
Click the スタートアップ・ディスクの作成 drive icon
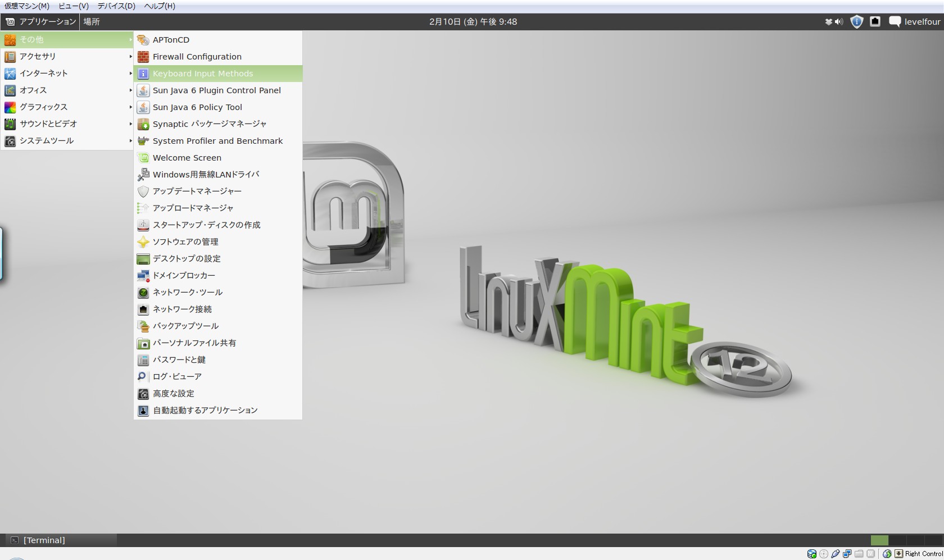[143, 225]
